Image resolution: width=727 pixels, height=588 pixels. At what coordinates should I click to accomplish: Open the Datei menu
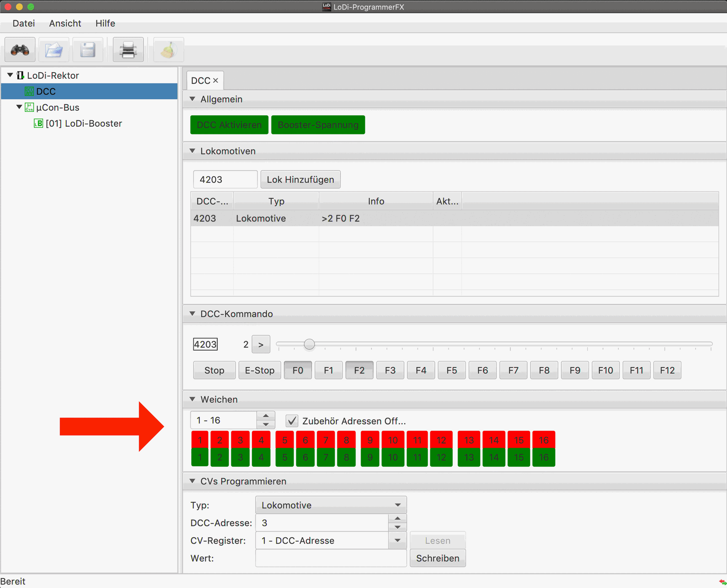coord(24,23)
